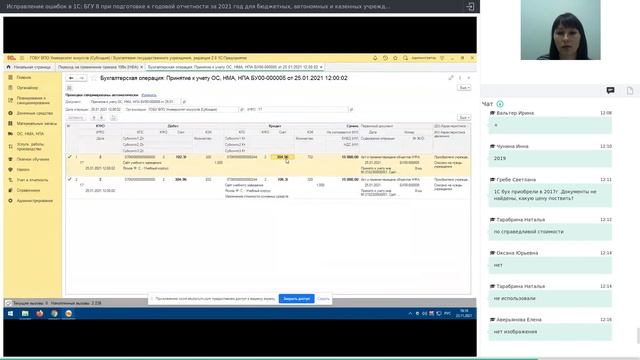Click the icon button below navigation arrows

point(69,88)
